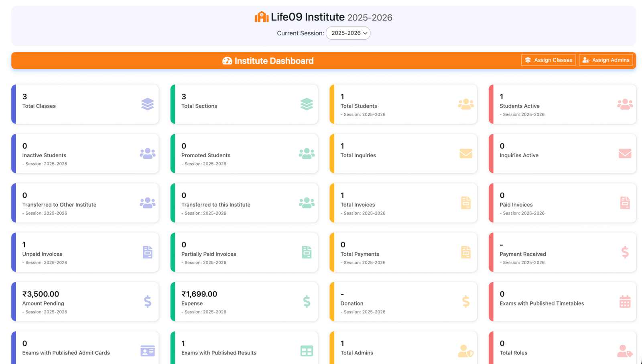
Task: Open the Unpaid Invoices card
Action: [85, 252]
